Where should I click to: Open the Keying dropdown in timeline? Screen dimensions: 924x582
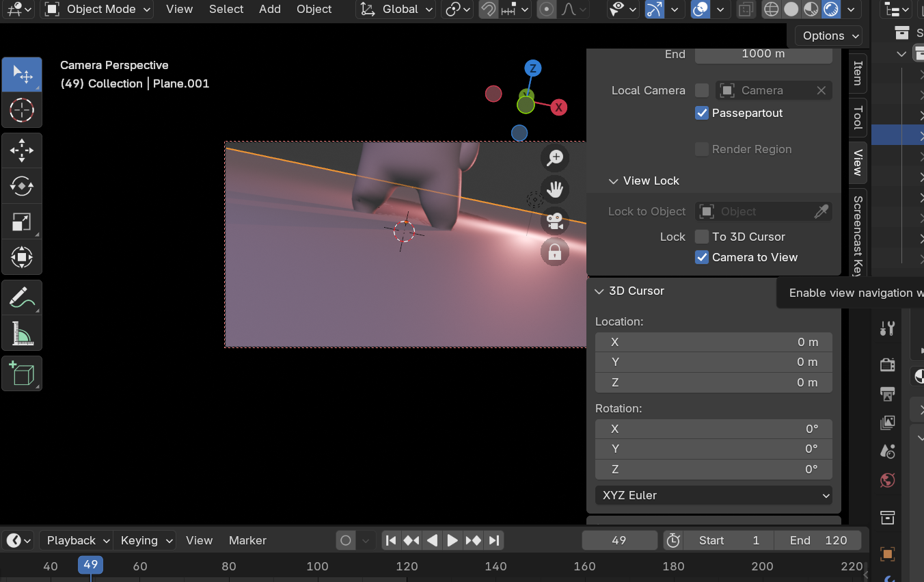pyautogui.click(x=144, y=540)
